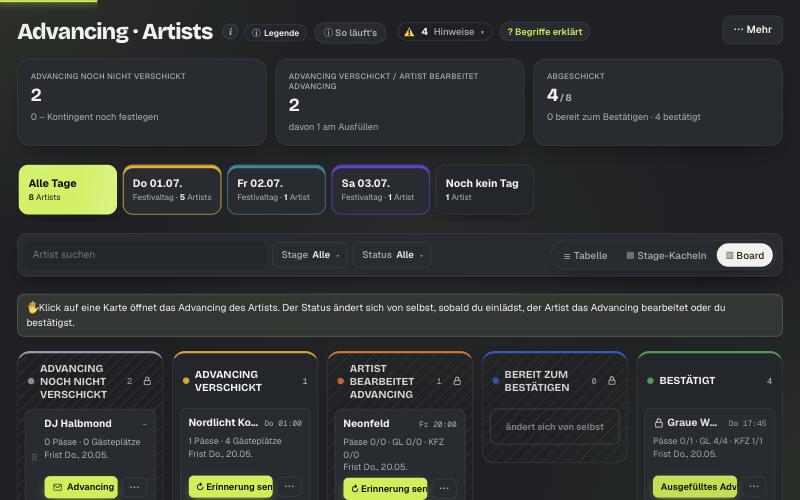Click the 'Fr 20:00' time on Neonfeld card
This screenshot has height=500, width=800.
click(x=438, y=424)
